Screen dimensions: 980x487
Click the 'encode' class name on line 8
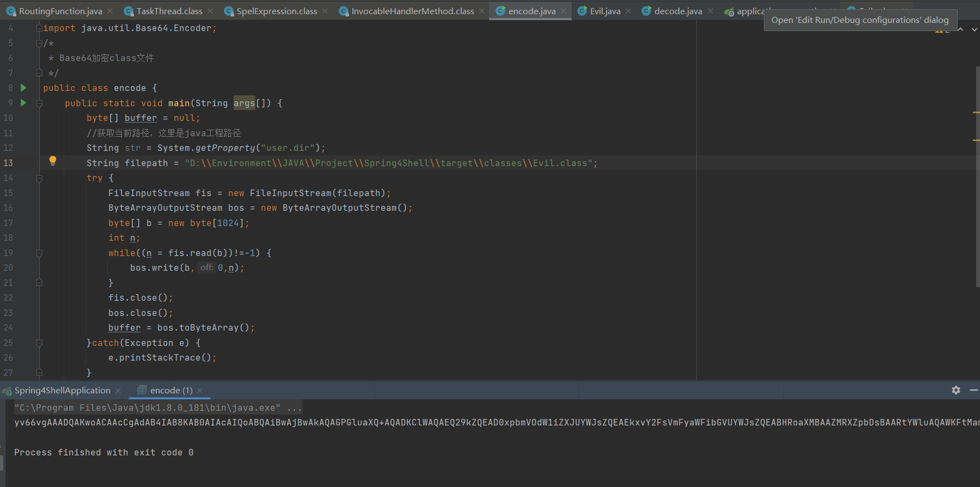(x=130, y=88)
